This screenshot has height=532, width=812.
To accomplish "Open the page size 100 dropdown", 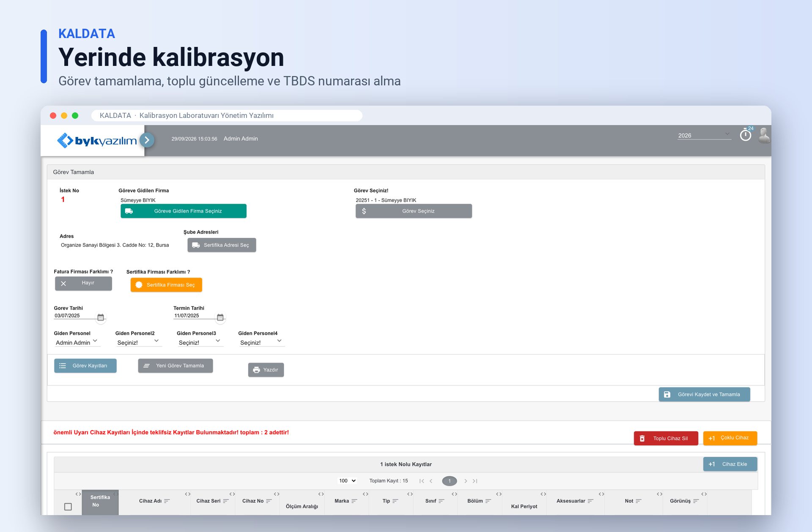I will click(x=348, y=481).
